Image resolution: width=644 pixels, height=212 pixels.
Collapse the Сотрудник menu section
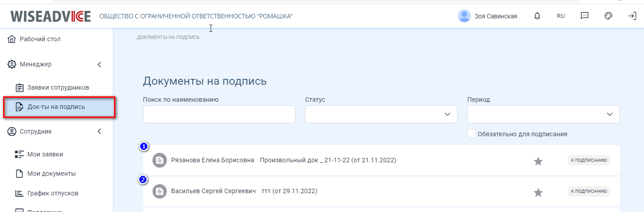tap(99, 132)
